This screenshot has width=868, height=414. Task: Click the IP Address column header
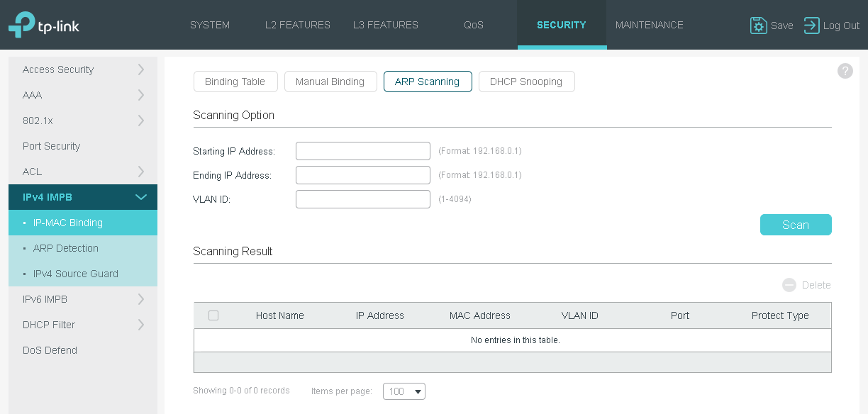[380, 315]
